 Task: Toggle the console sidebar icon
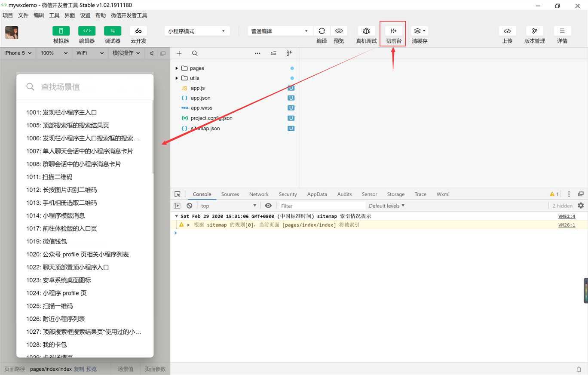tap(177, 206)
